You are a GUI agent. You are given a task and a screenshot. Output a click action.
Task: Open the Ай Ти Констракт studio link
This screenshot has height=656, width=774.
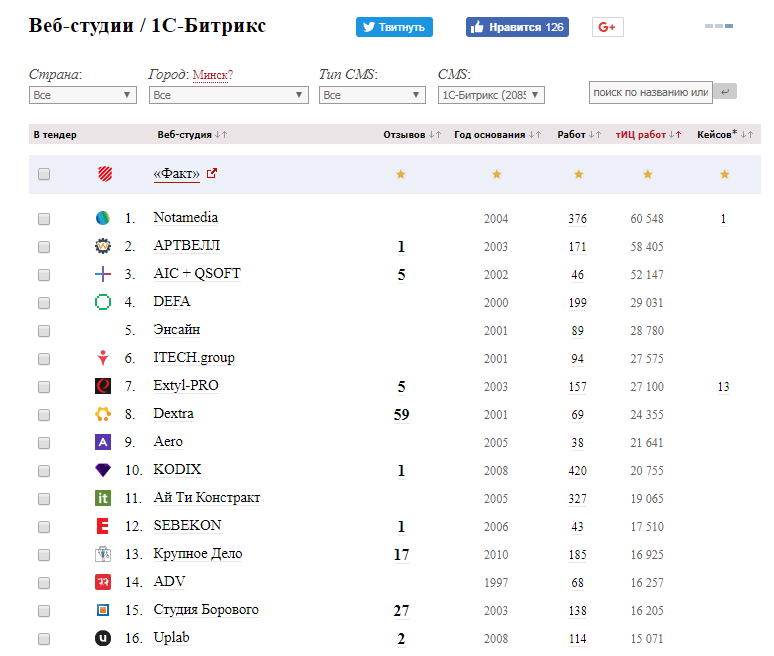[x=207, y=497]
